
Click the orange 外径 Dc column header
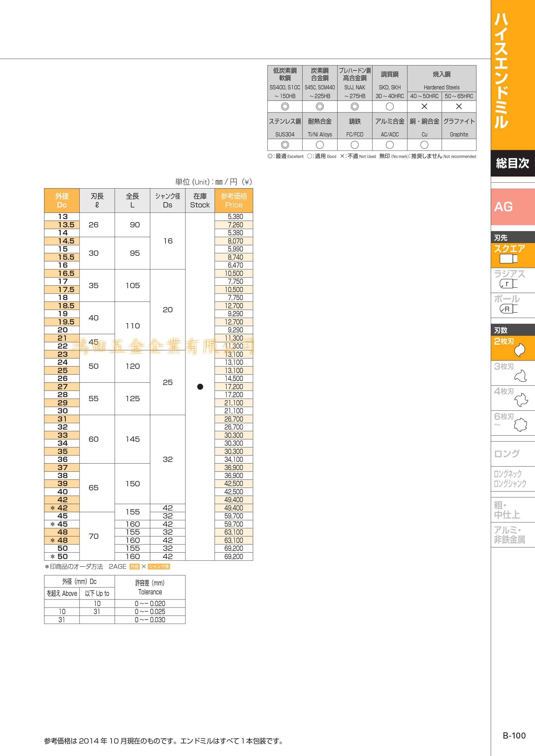(x=62, y=200)
